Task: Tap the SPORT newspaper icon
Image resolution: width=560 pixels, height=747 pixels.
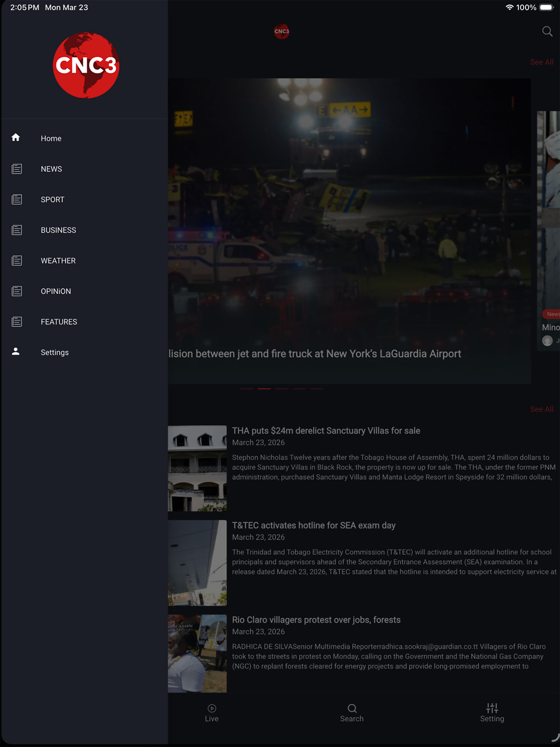Action: pos(17,200)
